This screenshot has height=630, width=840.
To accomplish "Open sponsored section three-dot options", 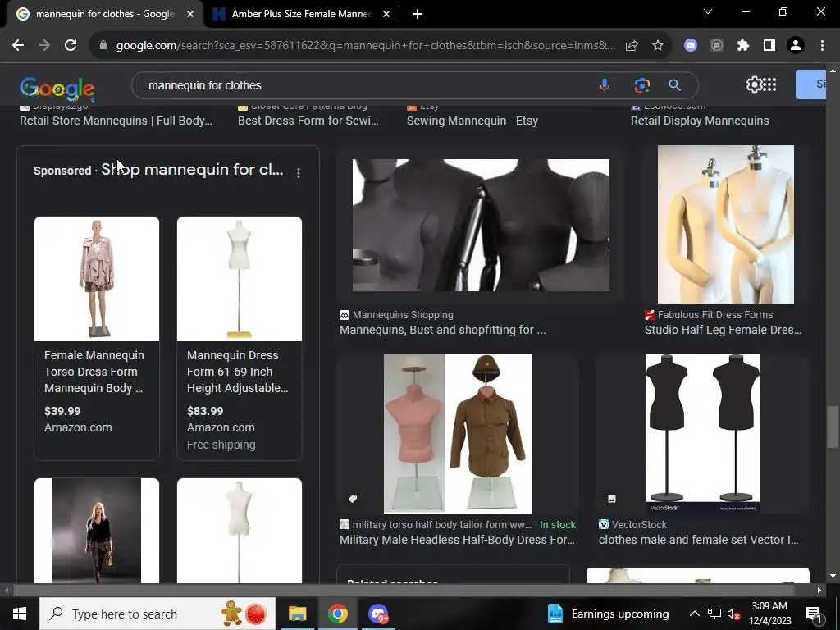I will pyautogui.click(x=299, y=172).
